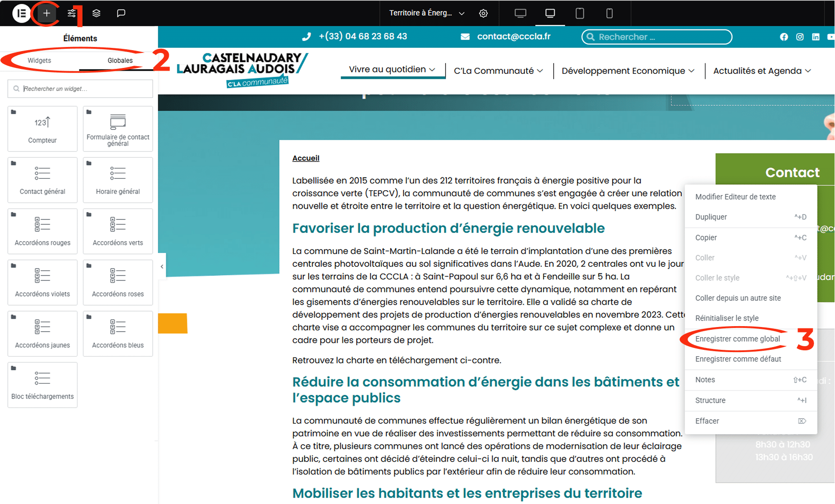
Task: Open the Structure layers icon
Action: click(x=96, y=13)
